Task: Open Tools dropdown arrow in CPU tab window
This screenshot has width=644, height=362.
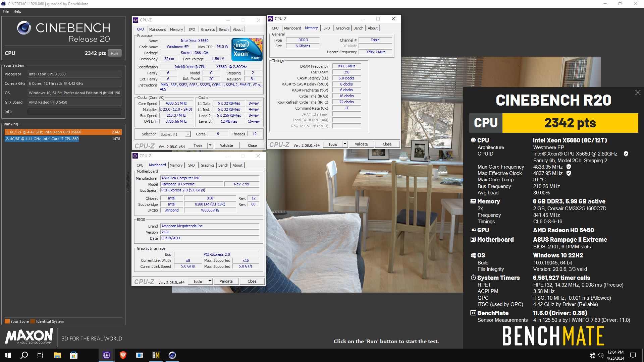Action: point(210,145)
